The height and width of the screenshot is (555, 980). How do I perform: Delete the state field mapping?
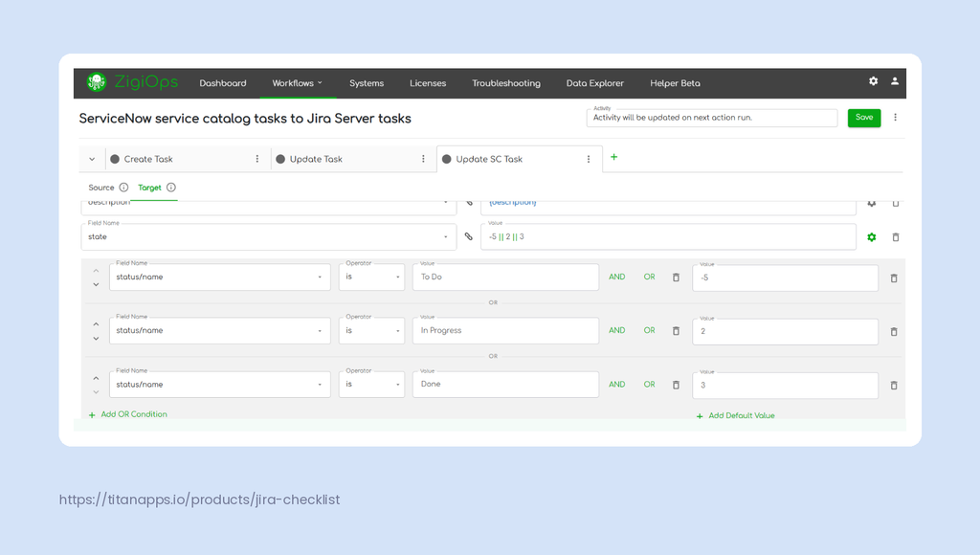pos(895,237)
